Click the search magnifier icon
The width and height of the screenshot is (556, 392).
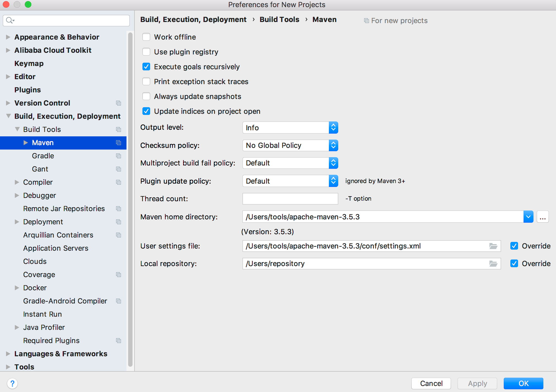coord(10,20)
